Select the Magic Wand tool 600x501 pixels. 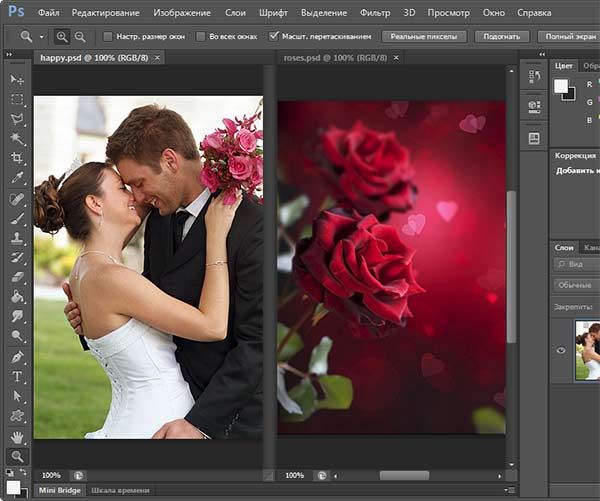17,139
